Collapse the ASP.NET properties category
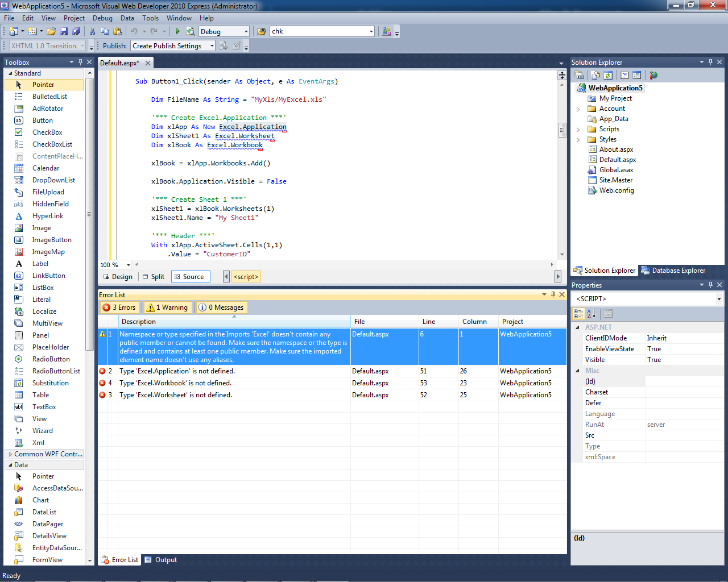This screenshot has height=582, width=728. [578, 327]
